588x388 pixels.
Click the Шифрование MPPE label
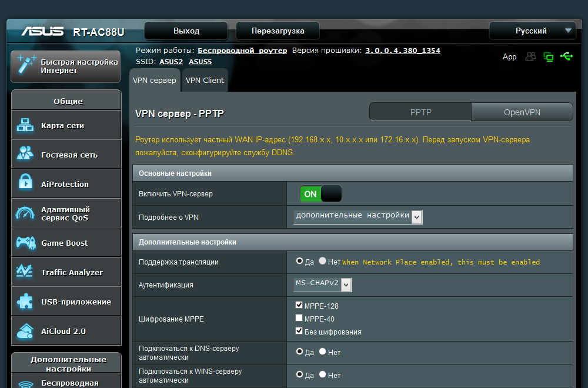pos(171,319)
